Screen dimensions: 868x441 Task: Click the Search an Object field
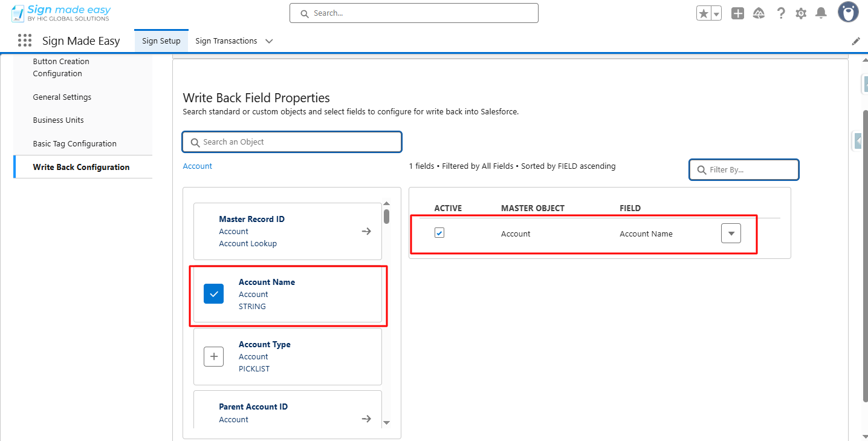292,142
